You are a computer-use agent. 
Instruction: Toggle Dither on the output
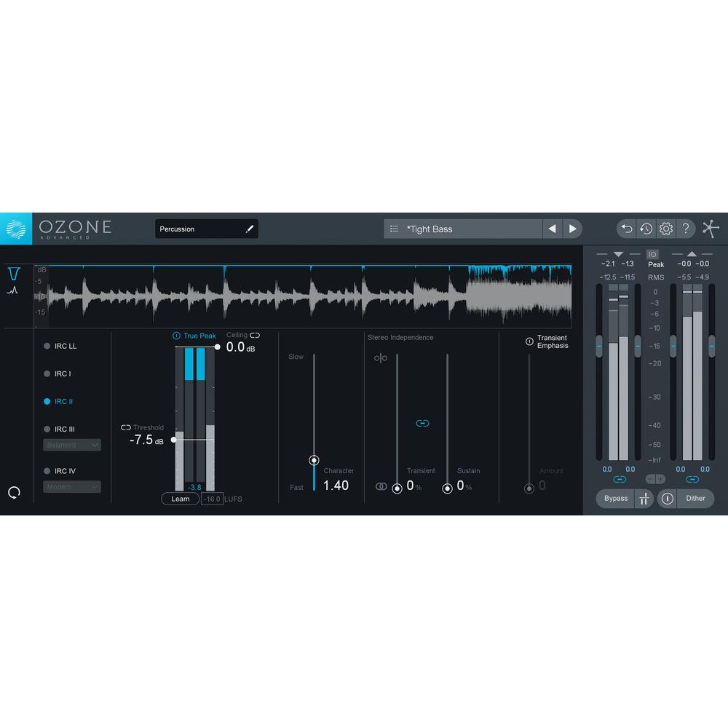click(x=695, y=499)
